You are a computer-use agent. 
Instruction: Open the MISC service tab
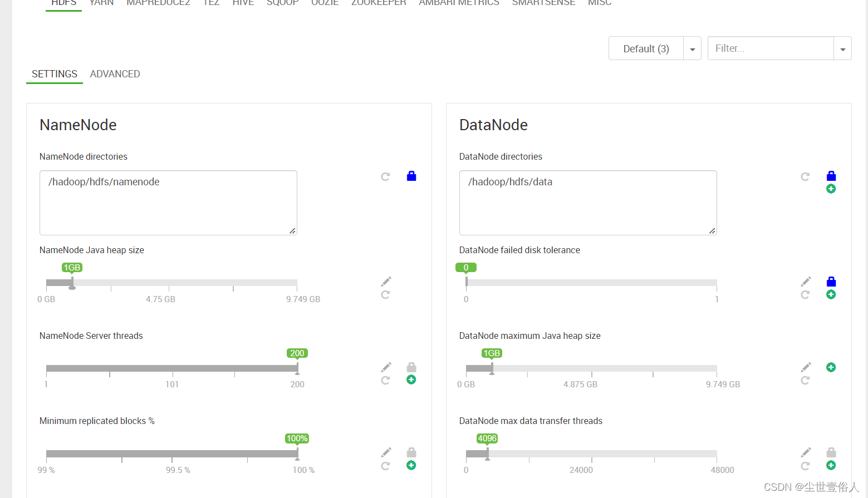click(600, 3)
